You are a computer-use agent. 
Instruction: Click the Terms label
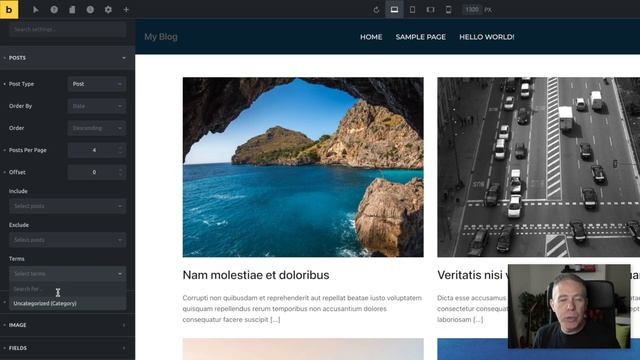pos(17,259)
